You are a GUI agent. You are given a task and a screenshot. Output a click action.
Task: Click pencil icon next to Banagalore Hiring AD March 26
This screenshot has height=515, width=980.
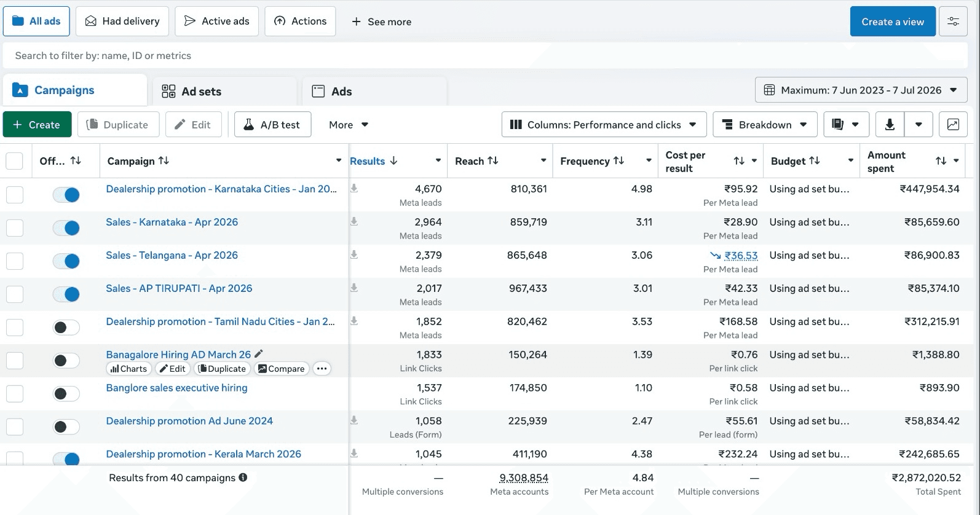pyautogui.click(x=259, y=354)
